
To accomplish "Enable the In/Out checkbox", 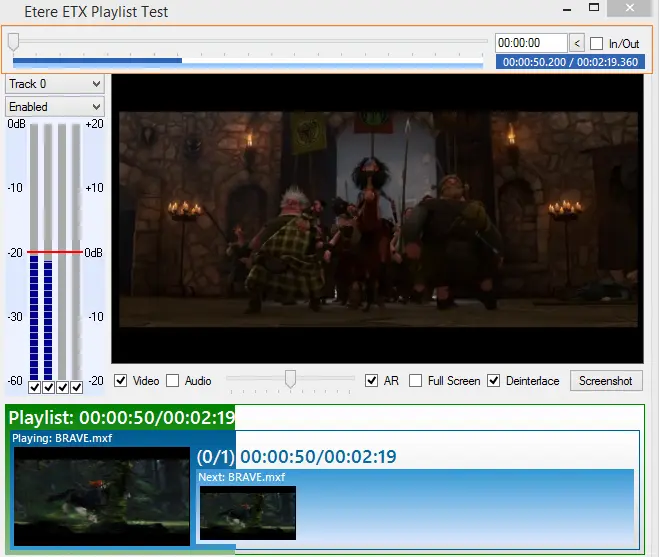I will click(597, 43).
